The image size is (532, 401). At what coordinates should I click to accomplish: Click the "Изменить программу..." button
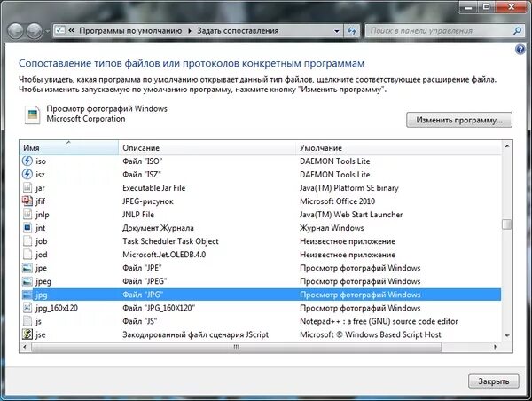459,120
